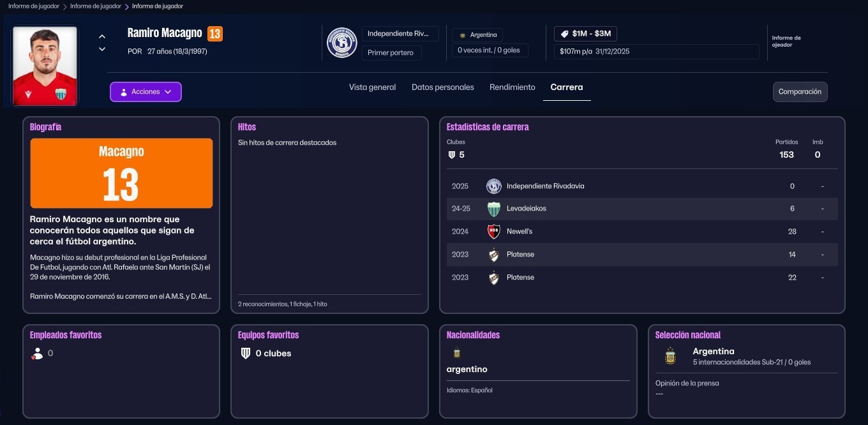
Task: Open the Datos personales tab
Action: (x=442, y=87)
